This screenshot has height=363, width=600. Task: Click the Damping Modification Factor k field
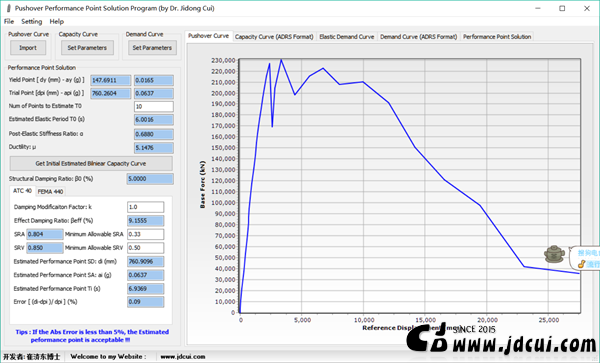point(145,207)
